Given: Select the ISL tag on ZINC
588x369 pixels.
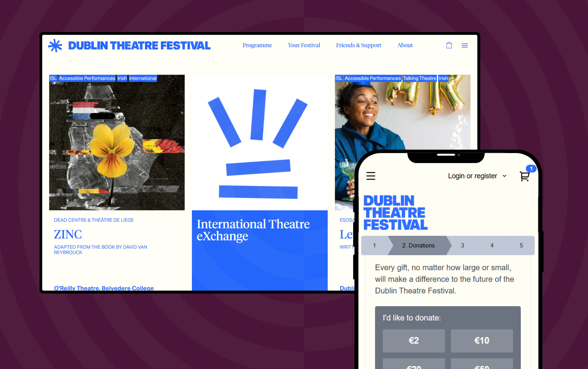Looking at the screenshot, I should click(53, 78).
